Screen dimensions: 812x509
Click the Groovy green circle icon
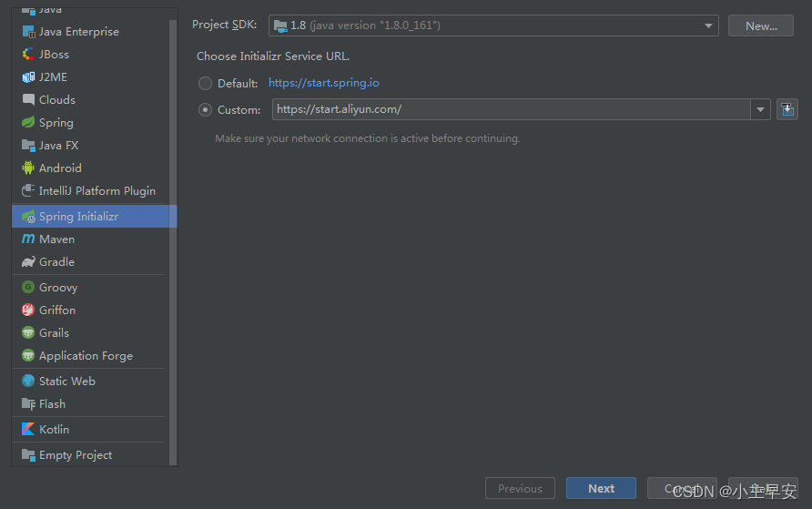pos(28,287)
